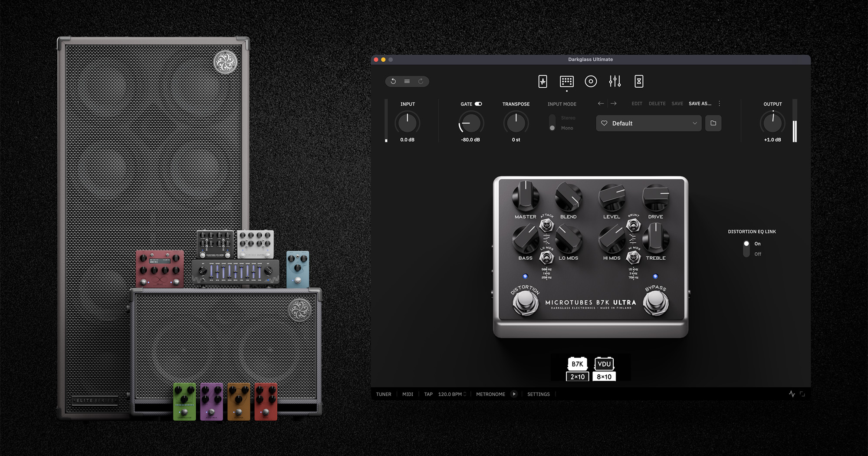Click DELETE to remove the current preset
The image size is (868, 456).
(657, 103)
